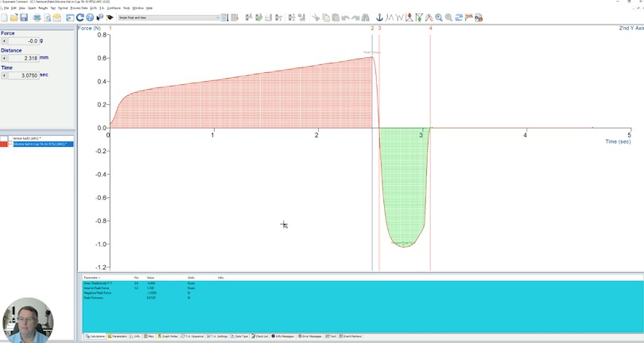
Task: Click the Value column header
Action: click(150, 278)
